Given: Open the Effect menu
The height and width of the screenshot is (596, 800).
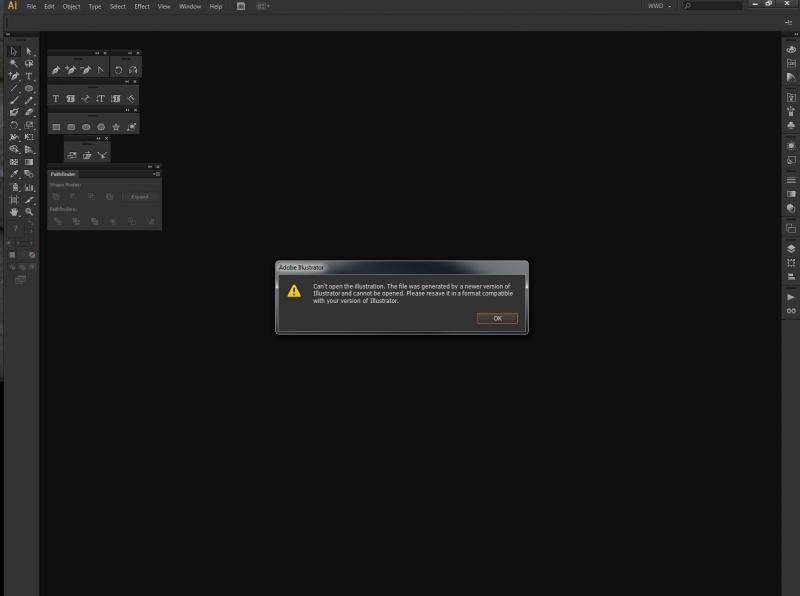Looking at the screenshot, I should [x=142, y=7].
